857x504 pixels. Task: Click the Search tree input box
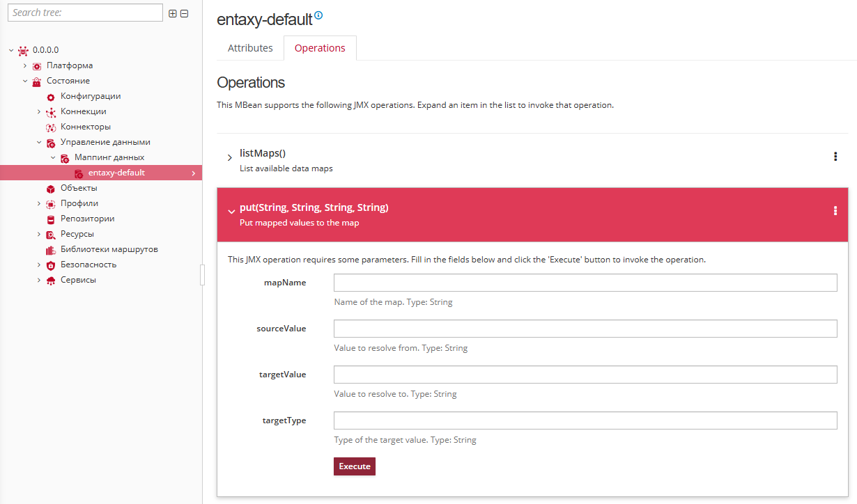[x=85, y=13]
